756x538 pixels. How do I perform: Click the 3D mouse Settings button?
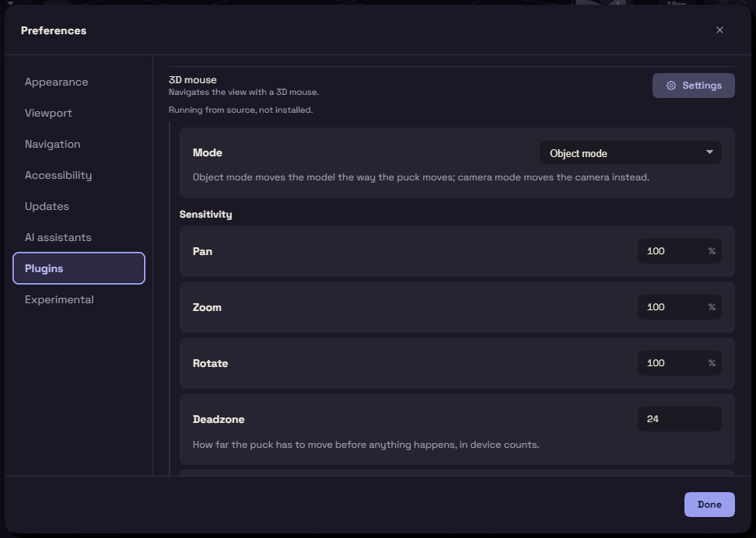tap(693, 86)
